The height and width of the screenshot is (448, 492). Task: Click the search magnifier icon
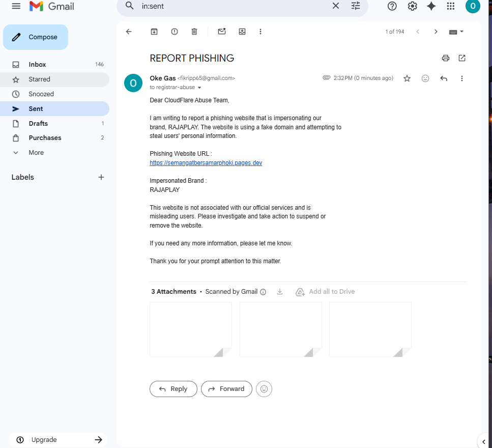click(x=129, y=6)
